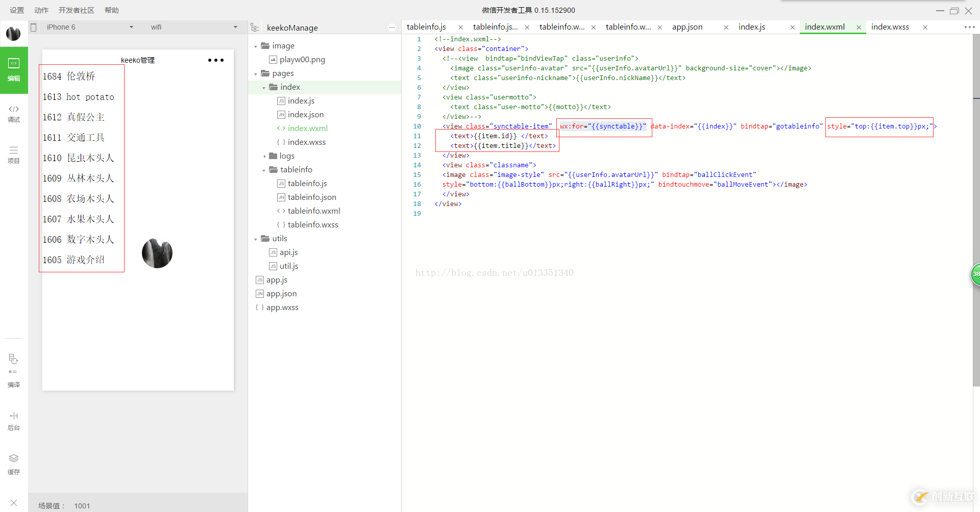Viewport: 980px width, 512px height.
Task: Toggle the device rotation checkbox near iPhone 6
Action: coord(34,28)
